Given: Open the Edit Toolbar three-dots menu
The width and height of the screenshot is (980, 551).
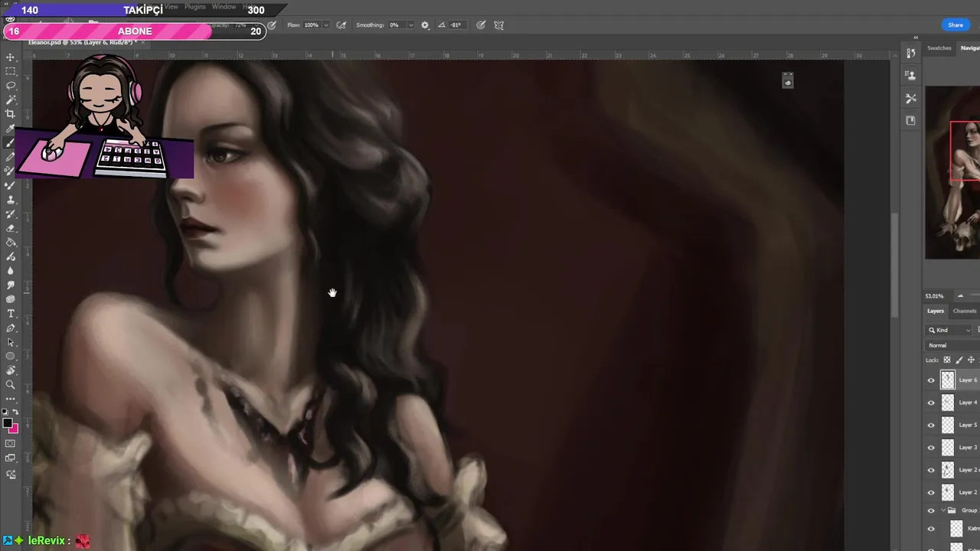Looking at the screenshot, I should (11, 399).
